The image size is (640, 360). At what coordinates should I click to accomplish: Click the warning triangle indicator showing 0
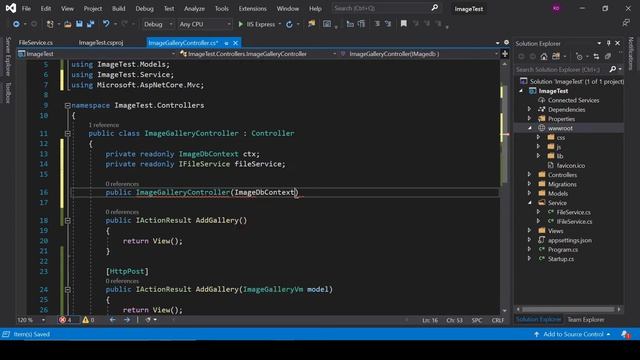click(85, 320)
